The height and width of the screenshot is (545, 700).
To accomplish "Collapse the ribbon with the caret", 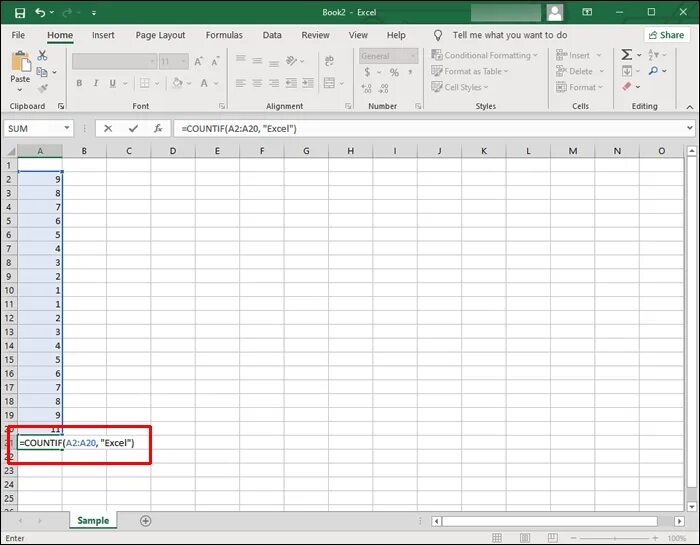I will point(690,107).
